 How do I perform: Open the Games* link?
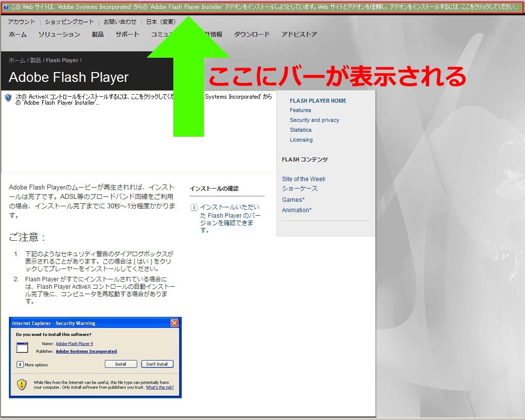(x=293, y=200)
